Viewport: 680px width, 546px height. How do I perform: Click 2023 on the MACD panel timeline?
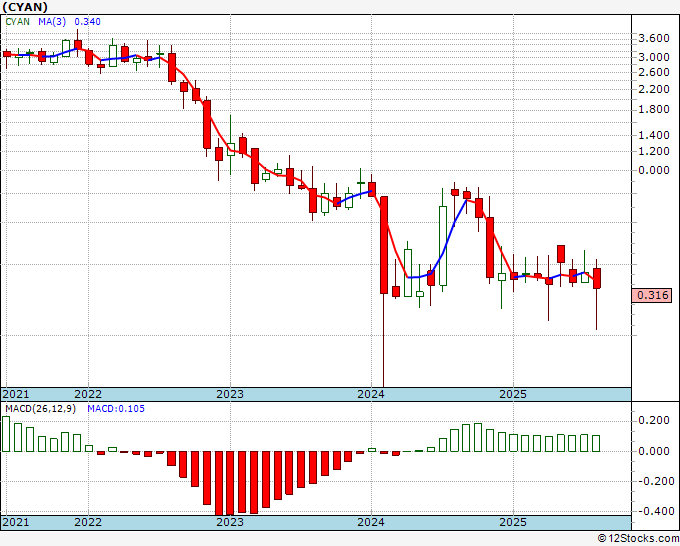tap(230, 522)
